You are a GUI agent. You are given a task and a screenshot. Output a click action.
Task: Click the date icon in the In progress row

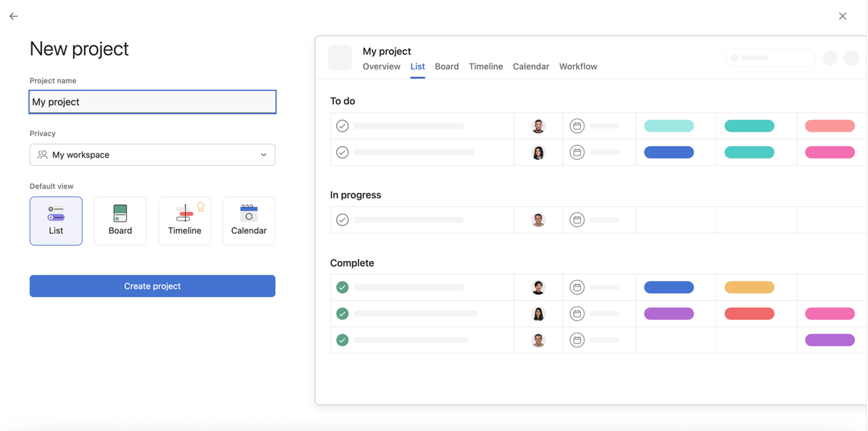pos(576,219)
